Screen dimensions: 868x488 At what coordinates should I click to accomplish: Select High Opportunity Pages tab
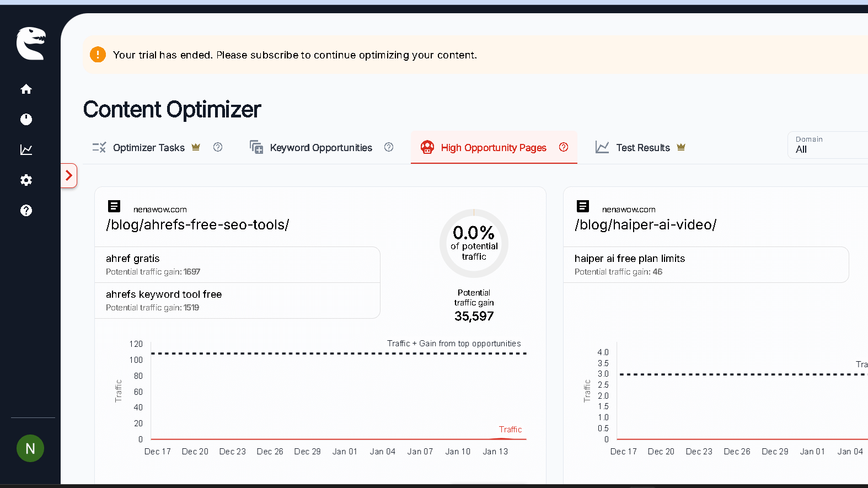[x=494, y=148]
